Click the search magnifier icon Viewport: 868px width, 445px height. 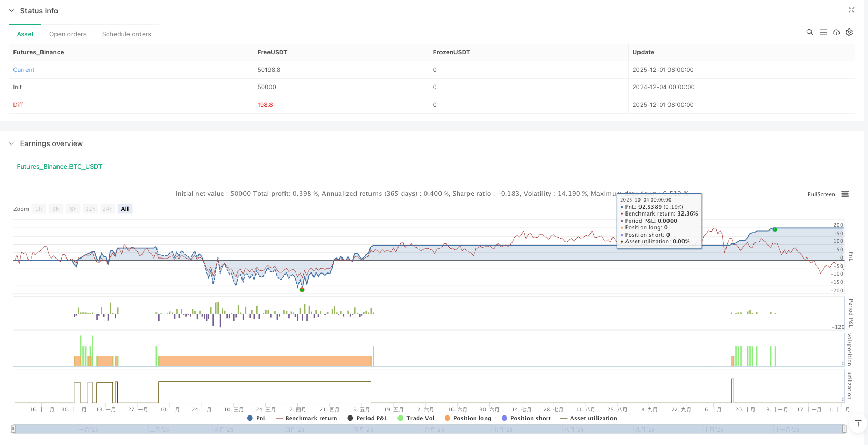[809, 32]
